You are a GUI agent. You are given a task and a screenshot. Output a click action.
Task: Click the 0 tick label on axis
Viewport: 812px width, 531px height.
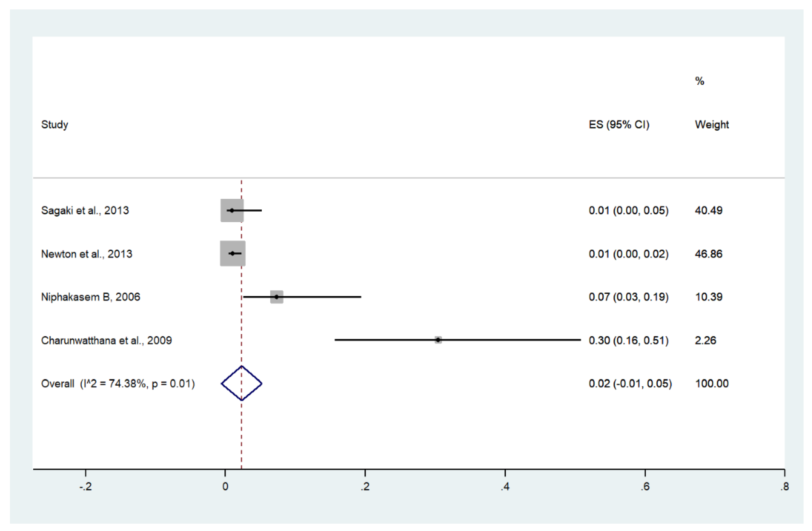point(225,487)
